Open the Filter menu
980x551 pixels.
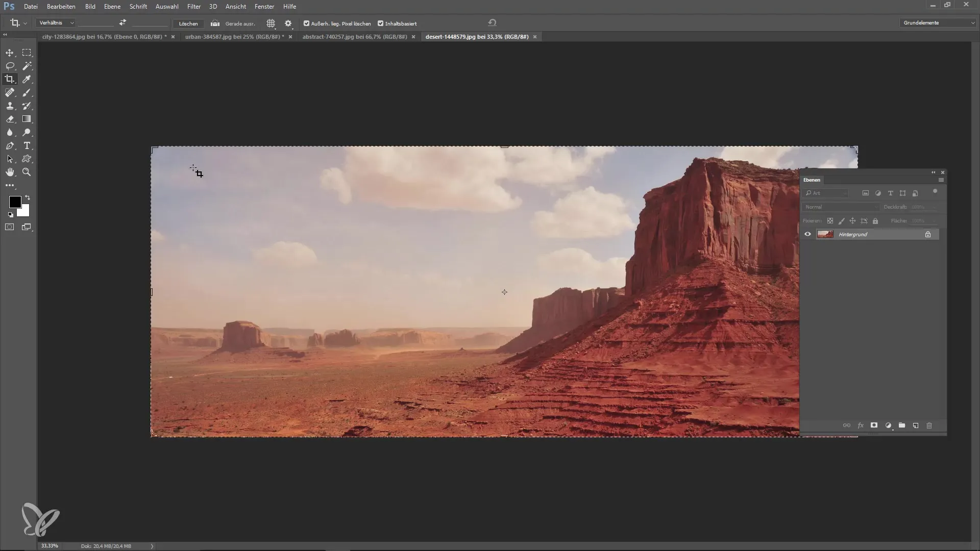193,7
